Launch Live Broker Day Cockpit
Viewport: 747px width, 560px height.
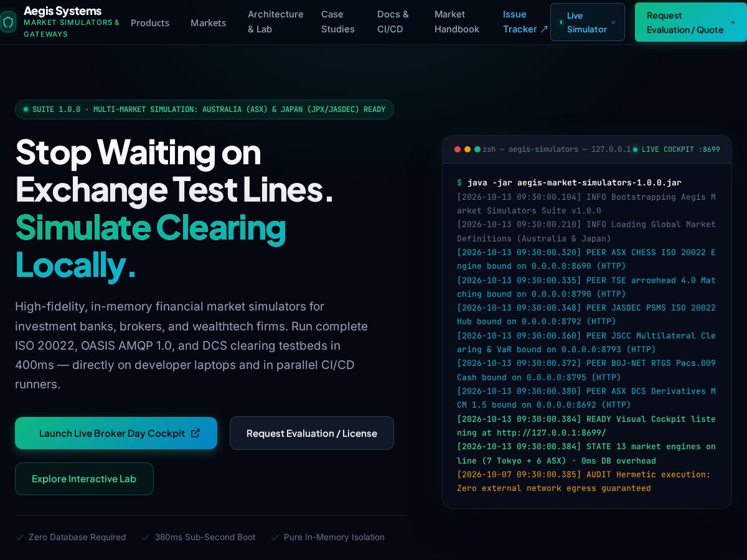click(116, 433)
